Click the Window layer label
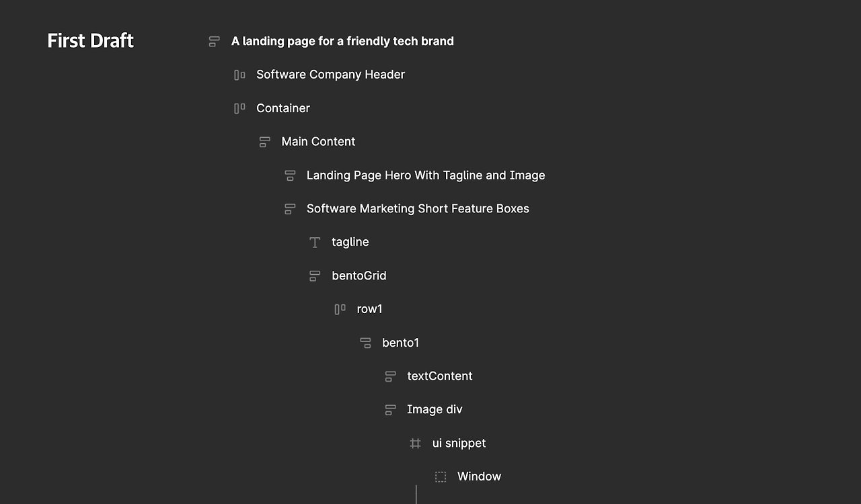The image size is (861, 504). pyautogui.click(x=479, y=476)
